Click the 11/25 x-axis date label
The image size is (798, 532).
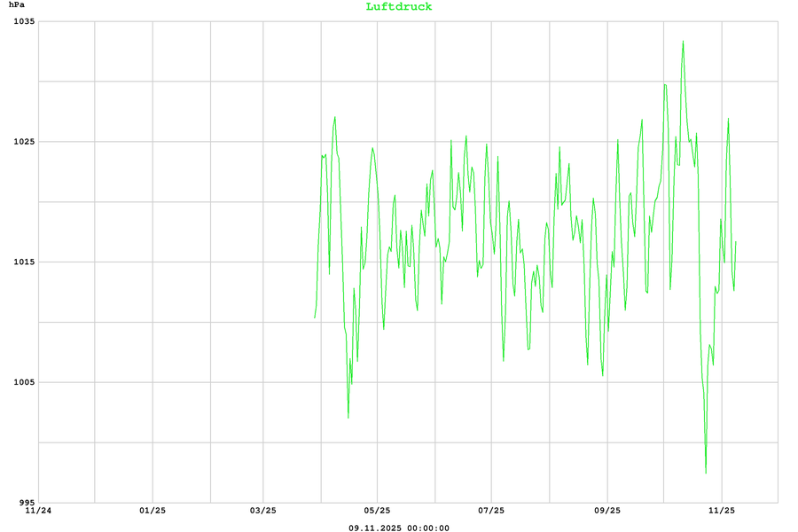[x=722, y=511]
